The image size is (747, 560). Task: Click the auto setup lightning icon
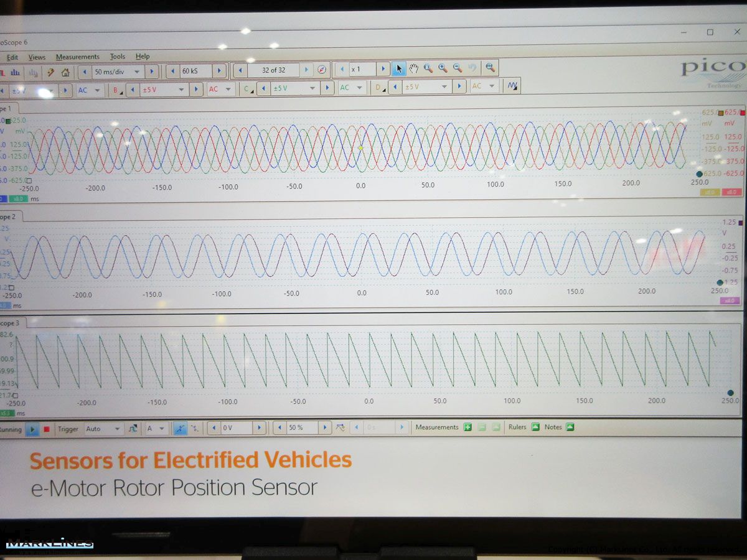[52, 72]
